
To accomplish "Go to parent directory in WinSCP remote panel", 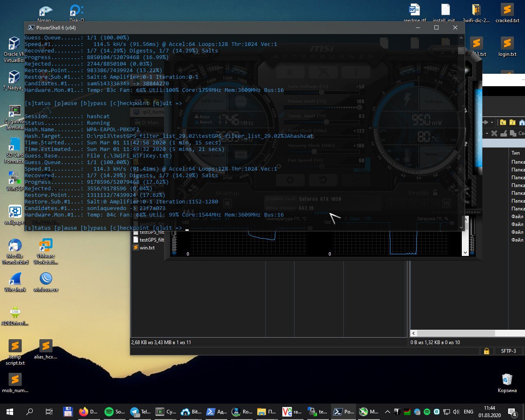I will (x=503, y=122).
